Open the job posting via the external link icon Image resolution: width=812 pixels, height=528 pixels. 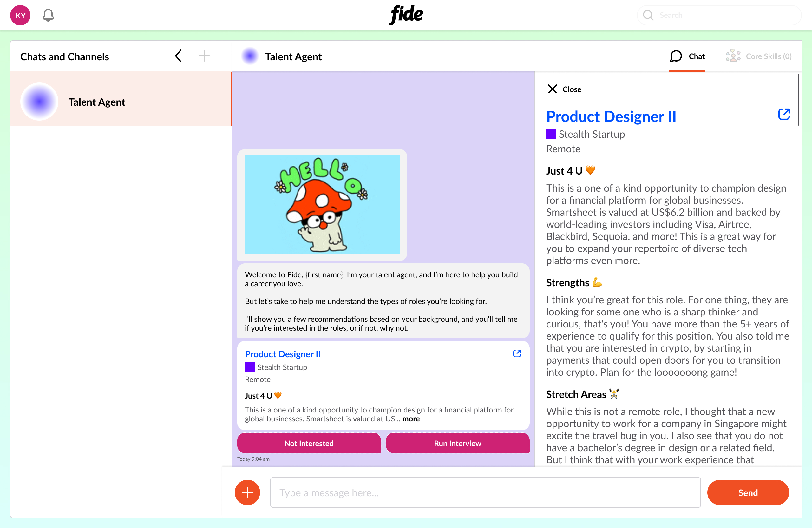(784, 114)
